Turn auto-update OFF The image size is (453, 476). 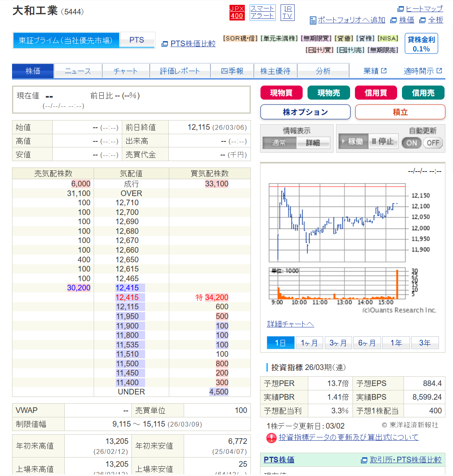click(x=433, y=143)
